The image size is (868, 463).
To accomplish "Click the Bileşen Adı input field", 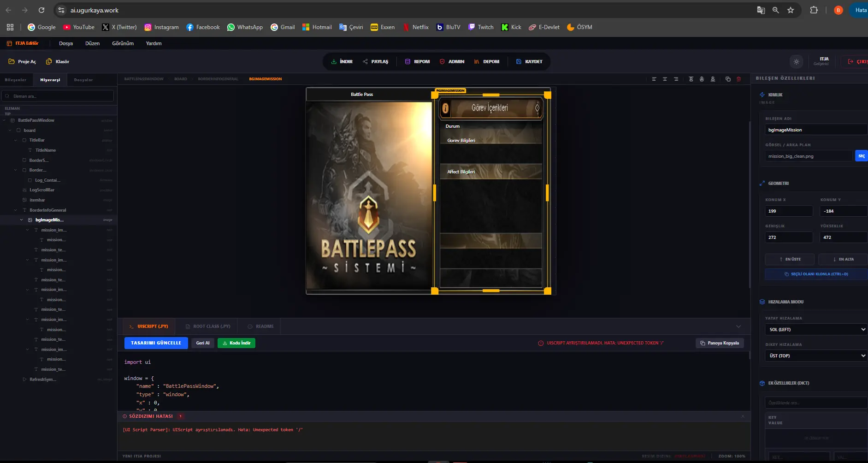I will (x=816, y=130).
